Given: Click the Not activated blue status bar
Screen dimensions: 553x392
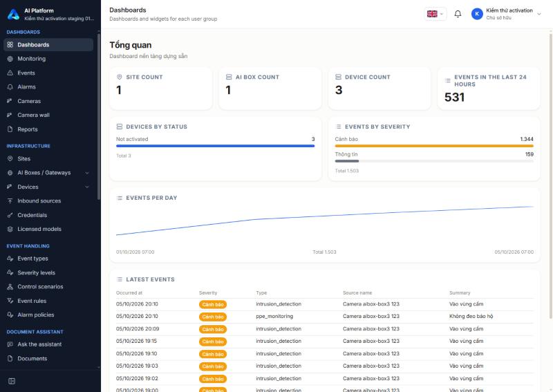Looking at the screenshot, I should click(215, 146).
